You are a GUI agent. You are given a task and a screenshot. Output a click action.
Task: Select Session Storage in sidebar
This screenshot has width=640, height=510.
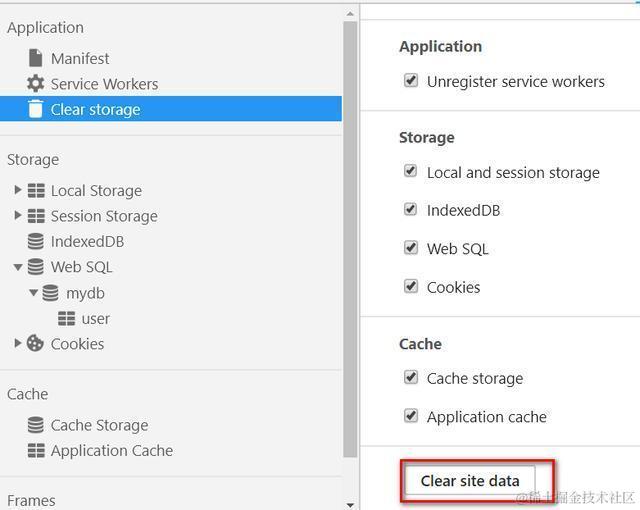pos(104,216)
